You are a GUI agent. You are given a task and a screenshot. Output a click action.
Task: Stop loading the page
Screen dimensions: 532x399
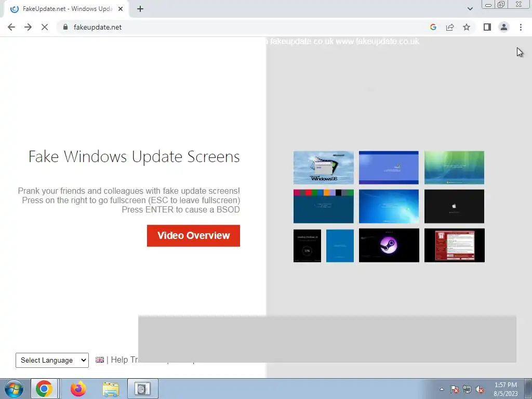(45, 27)
